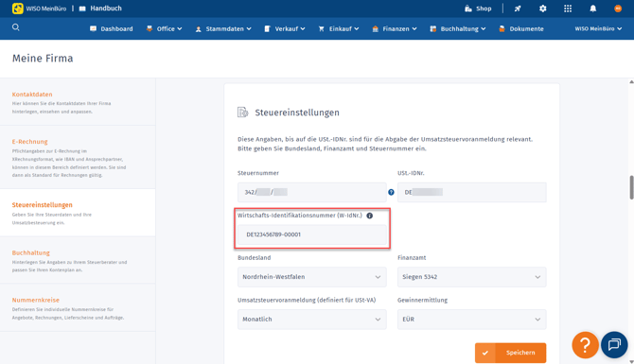634x364 pixels.
Task: Open the Gewinnermittlung dropdown
Action: (472, 320)
